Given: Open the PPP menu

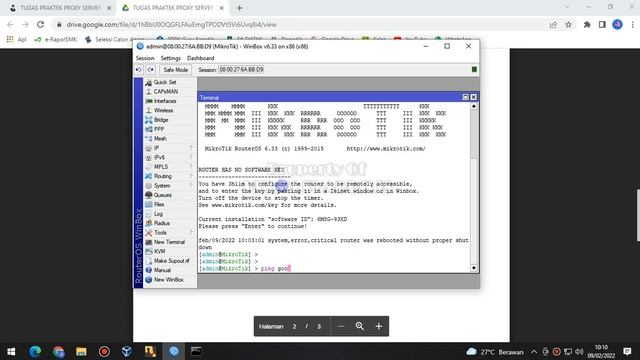Looking at the screenshot, I should tap(158, 129).
